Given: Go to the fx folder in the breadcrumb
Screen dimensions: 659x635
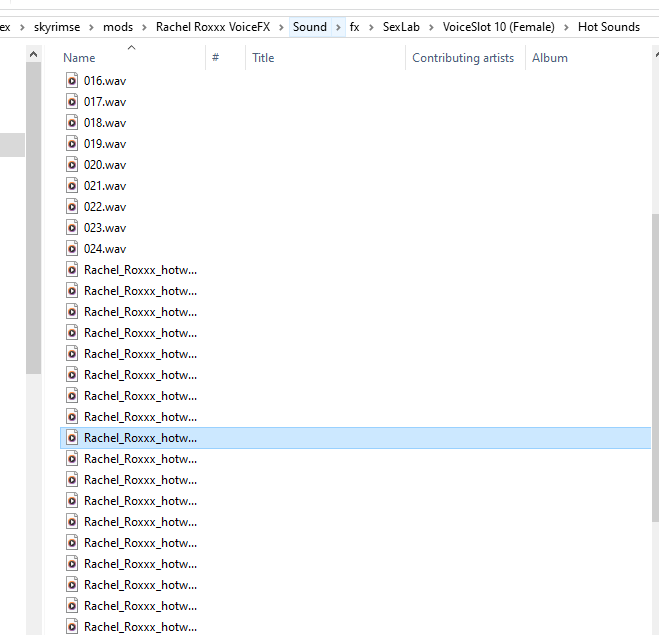Looking at the screenshot, I should [x=354, y=27].
